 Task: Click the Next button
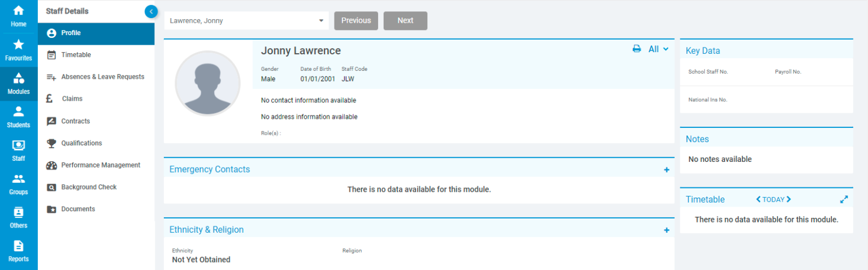(405, 20)
